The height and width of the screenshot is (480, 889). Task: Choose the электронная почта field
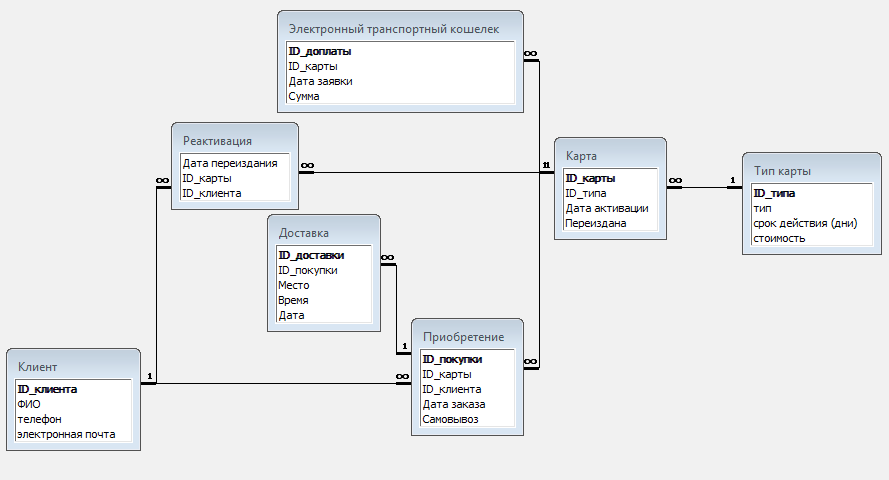pyautogui.click(x=66, y=435)
